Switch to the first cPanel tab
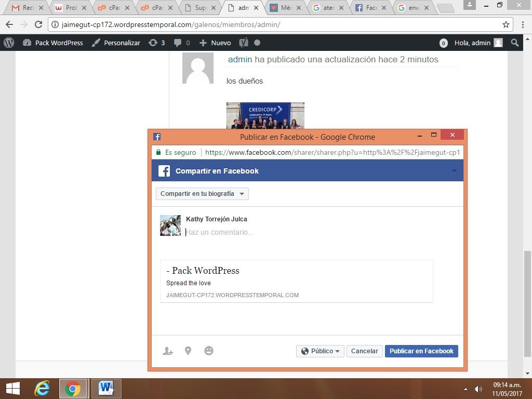Screen dimensions: 532x399 [113, 7]
